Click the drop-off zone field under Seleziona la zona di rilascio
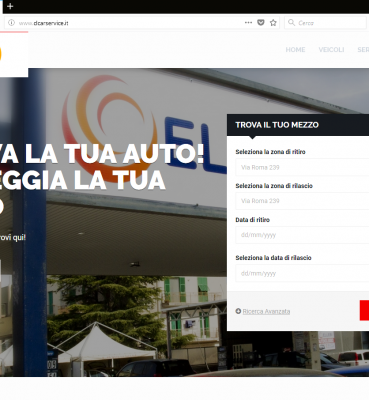 pos(302,201)
